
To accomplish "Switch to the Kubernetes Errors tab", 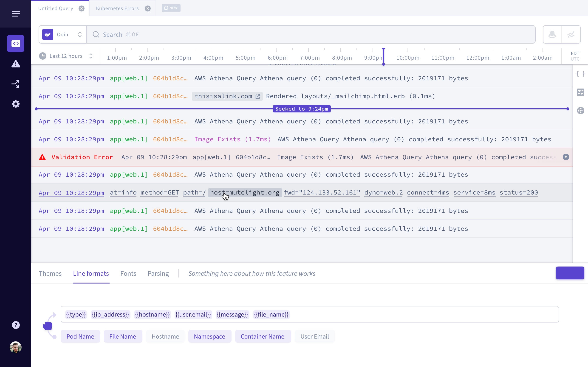I will (117, 8).
